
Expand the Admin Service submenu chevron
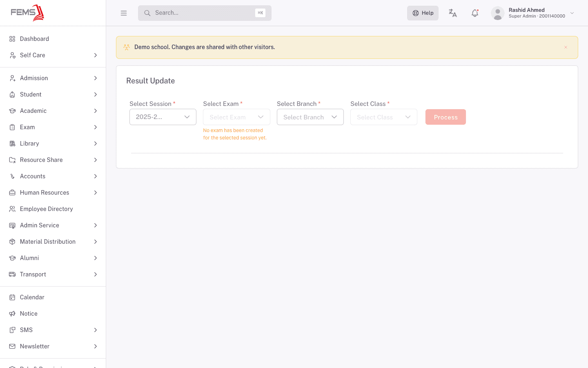click(x=96, y=225)
